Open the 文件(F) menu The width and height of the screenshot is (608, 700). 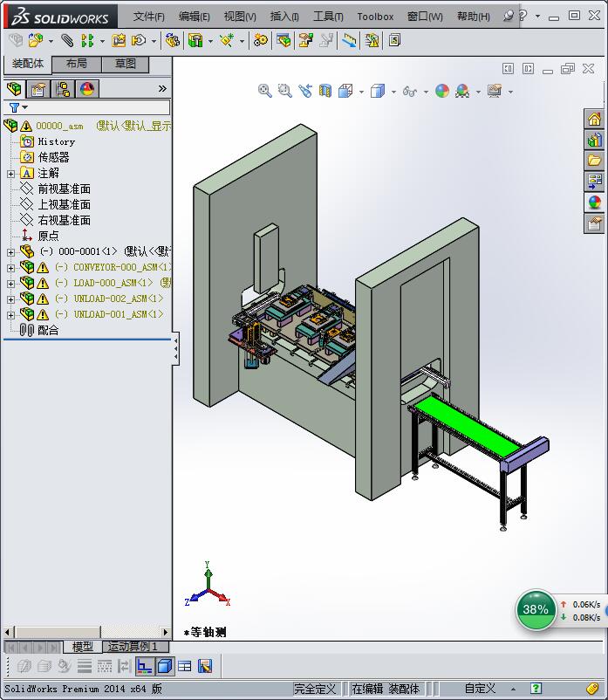pyautogui.click(x=148, y=17)
